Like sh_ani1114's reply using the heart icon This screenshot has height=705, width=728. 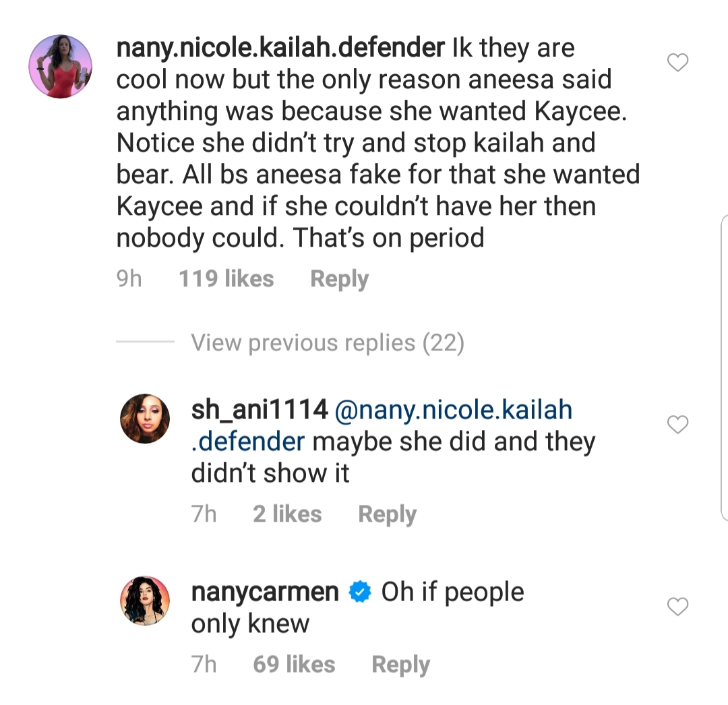[677, 425]
